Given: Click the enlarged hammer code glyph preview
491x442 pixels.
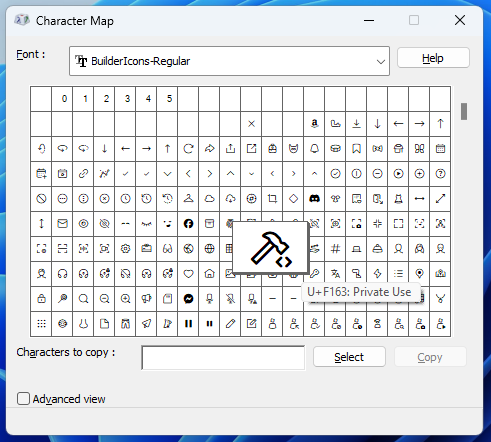Looking at the screenshot, I should pos(270,248).
